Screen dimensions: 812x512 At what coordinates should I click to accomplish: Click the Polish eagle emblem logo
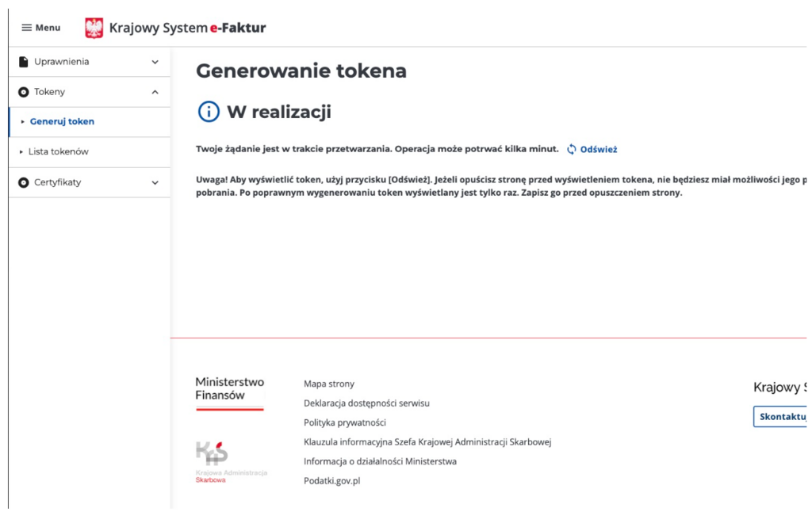pos(94,28)
